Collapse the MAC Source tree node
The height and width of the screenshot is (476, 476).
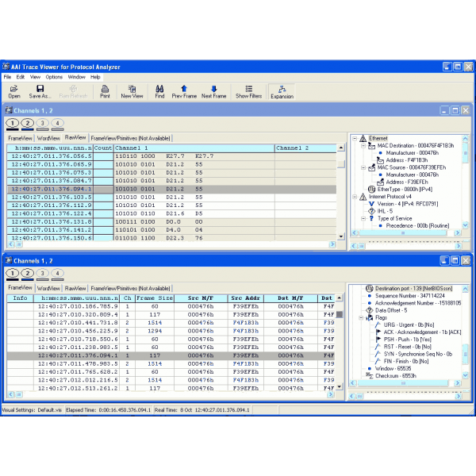coord(363,167)
